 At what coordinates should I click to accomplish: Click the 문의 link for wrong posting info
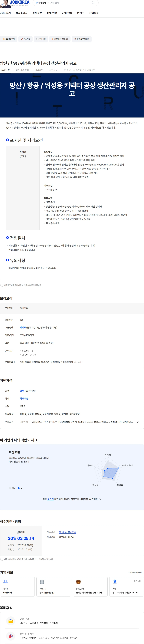click(x=33, y=285)
